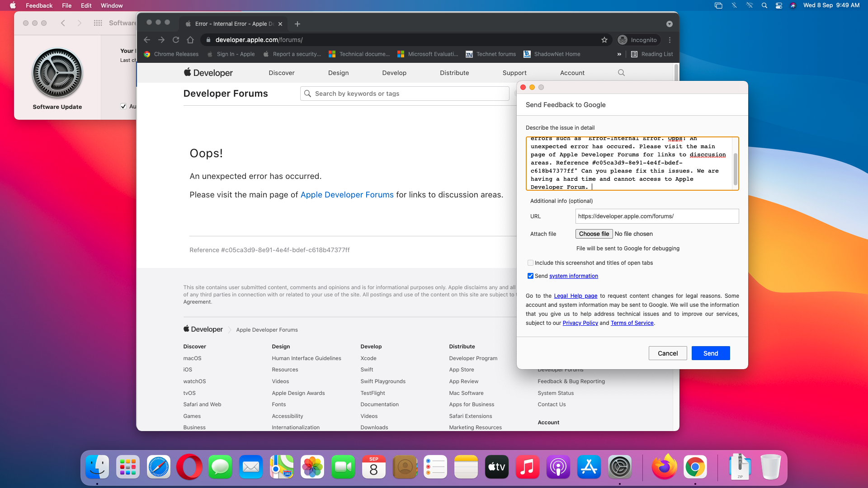Enable Include this screenshot checkbox

(x=530, y=263)
